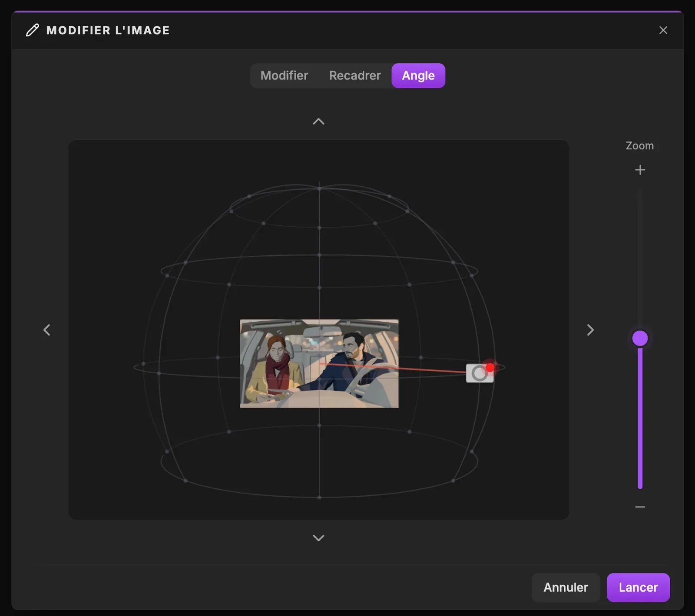
Task: Rotate camera angle downward with bottom chevron
Action: (x=318, y=538)
